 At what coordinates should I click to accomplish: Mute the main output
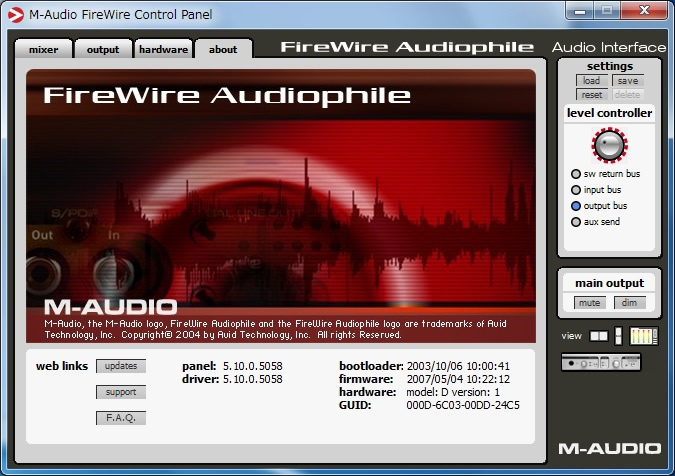point(590,303)
